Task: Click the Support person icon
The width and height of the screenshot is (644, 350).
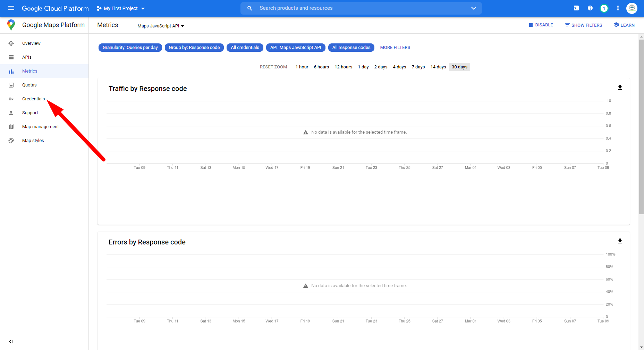Action: coord(11,113)
